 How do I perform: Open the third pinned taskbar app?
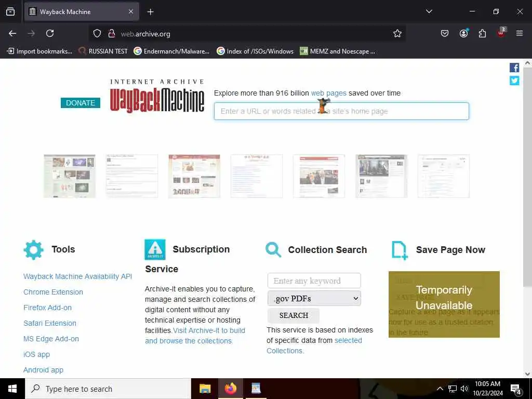coord(256,389)
